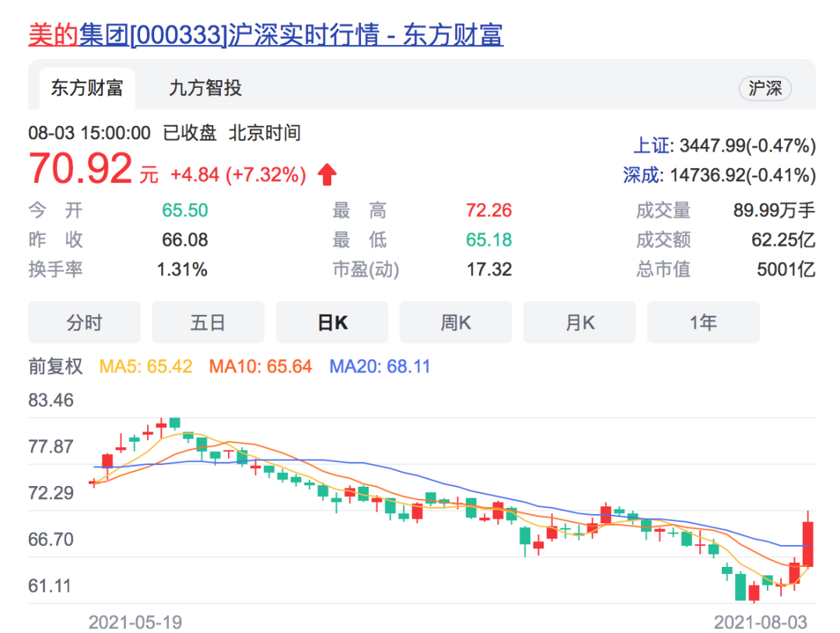The image size is (840, 633).
Task: Display the 1年 one-year chart
Action: pyautogui.click(x=703, y=323)
